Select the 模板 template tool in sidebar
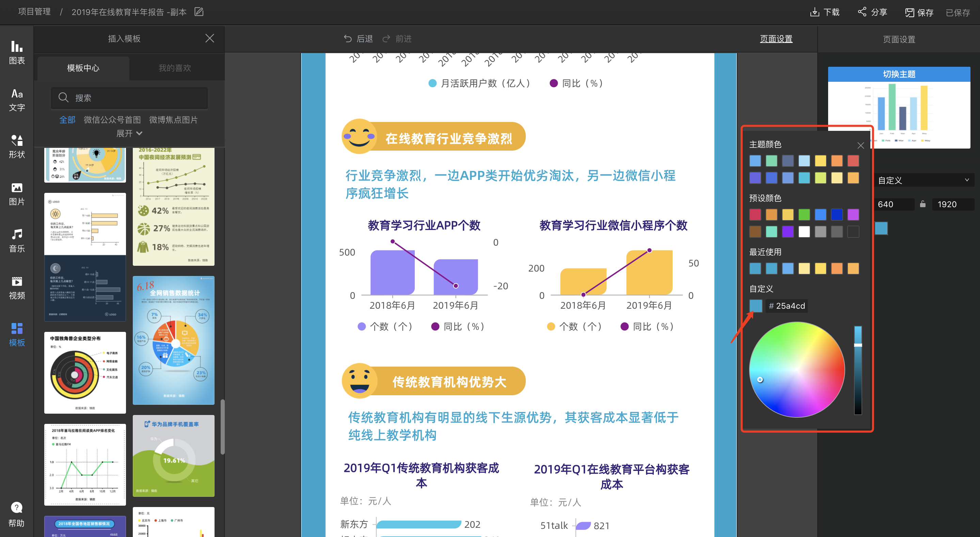 pos(17,335)
